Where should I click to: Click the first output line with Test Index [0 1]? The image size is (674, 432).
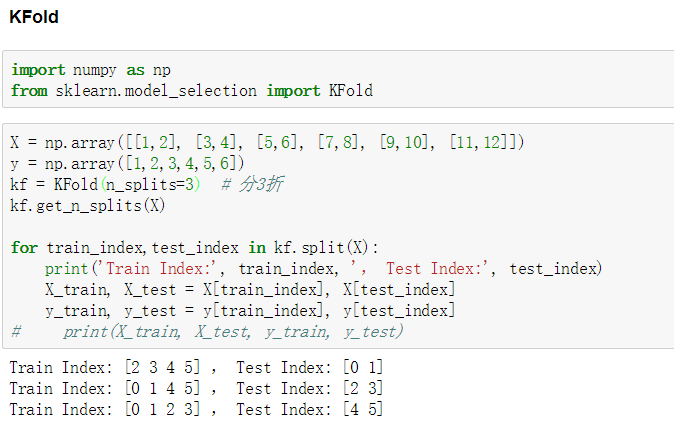tap(196, 368)
